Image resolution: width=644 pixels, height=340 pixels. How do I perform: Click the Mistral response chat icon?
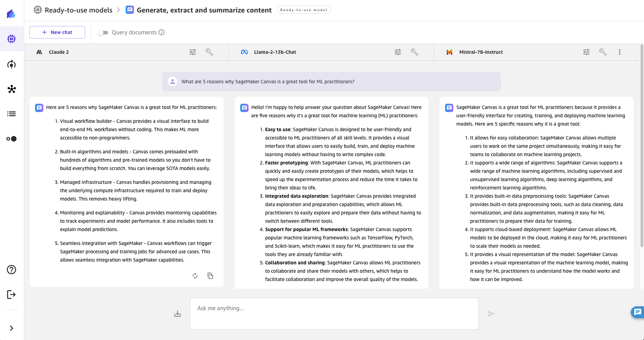(x=449, y=108)
